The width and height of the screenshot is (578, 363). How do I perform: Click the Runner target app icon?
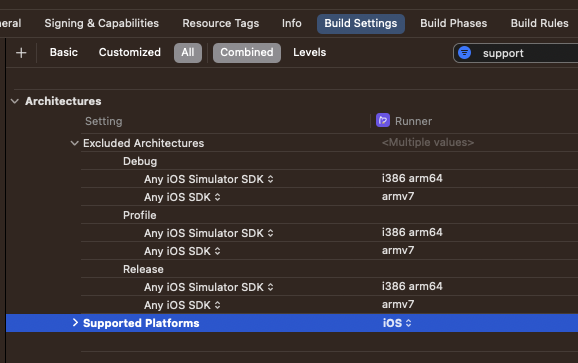point(383,121)
